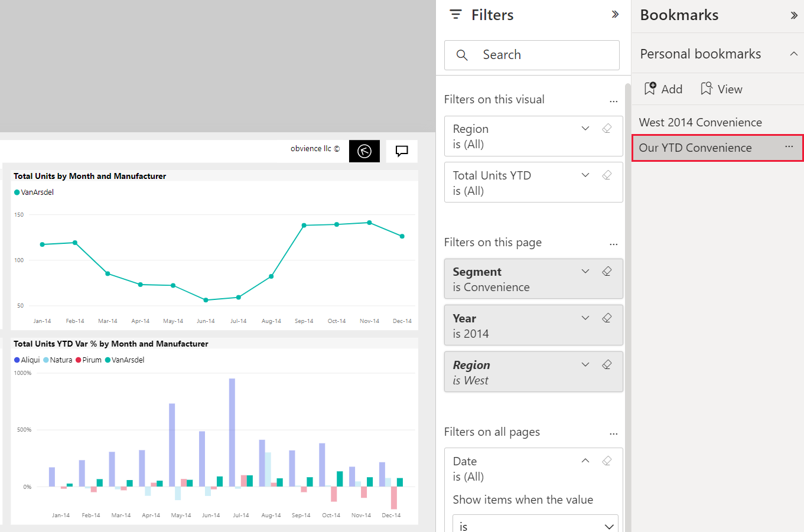Image resolution: width=804 pixels, height=532 pixels.
Task: Click into the Filters search box
Action: tap(532, 55)
